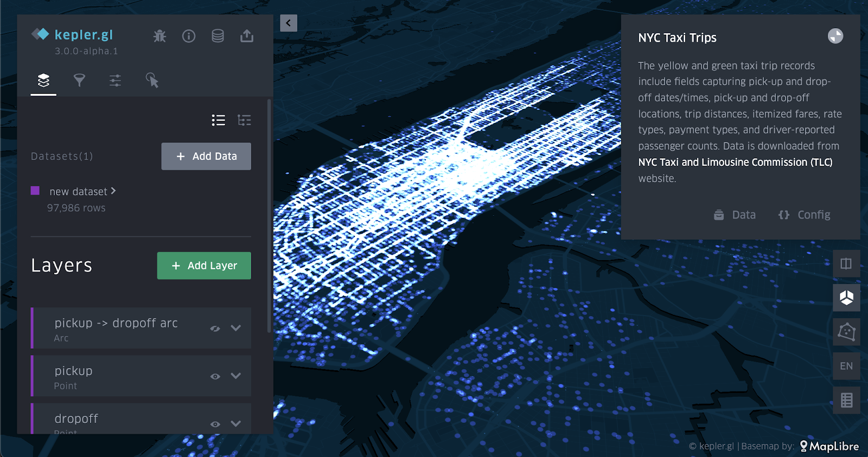The height and width of the screenshot is (457, 868).
Task: Show the pickup -> dropoff arc layer
Action: pyautogui.click(x=215, y=328)
